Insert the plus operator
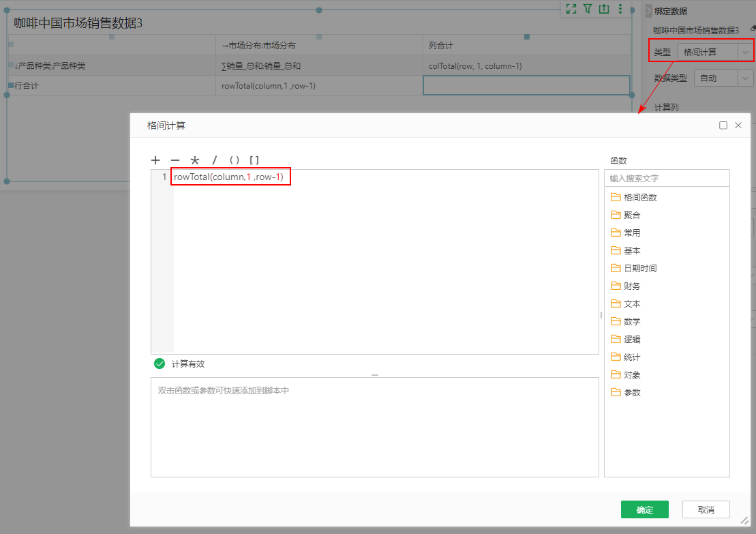756x534 pixels. (x=155, y=160)
